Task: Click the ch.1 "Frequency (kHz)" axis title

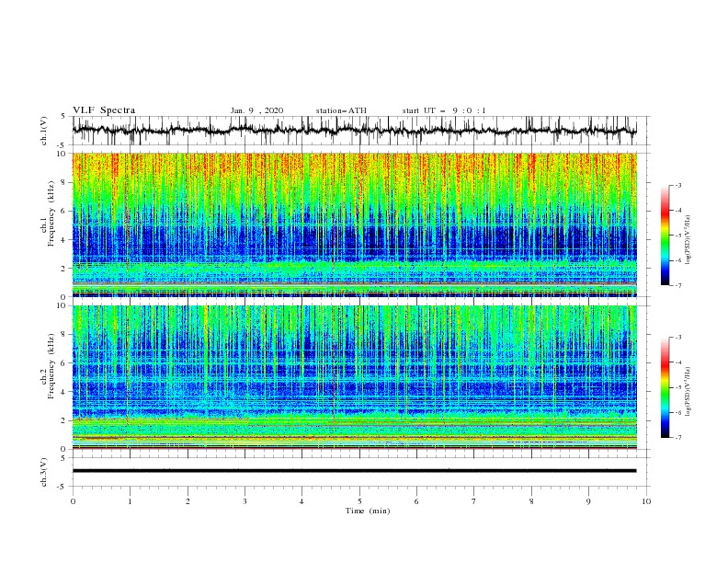Action: [51, 212]
